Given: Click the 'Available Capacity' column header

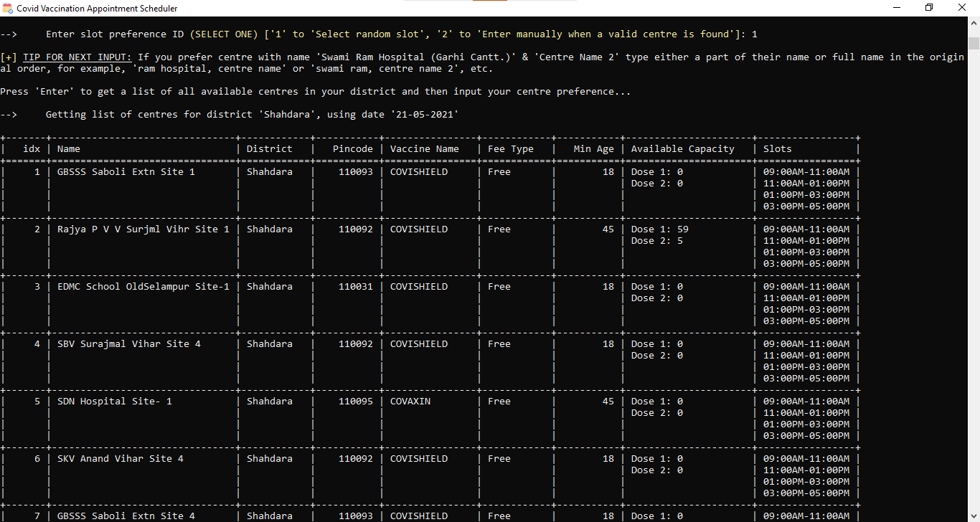Looking at the screenshot, I should pos(683,149).
